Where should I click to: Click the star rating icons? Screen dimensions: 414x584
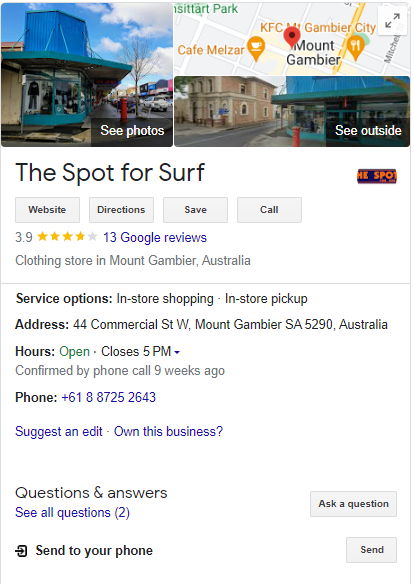(x=67, y=237)
